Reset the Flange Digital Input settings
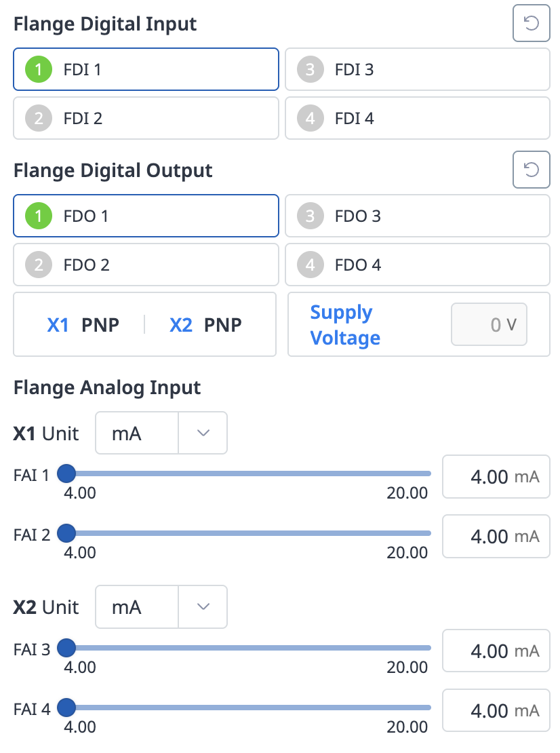 pos(531,23)
